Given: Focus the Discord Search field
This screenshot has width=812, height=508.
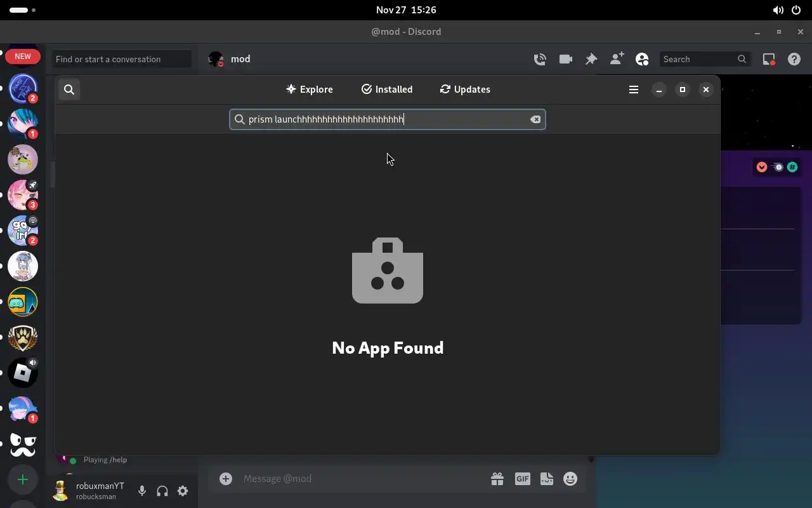Looking at the screenshot, I should point(705,59).
